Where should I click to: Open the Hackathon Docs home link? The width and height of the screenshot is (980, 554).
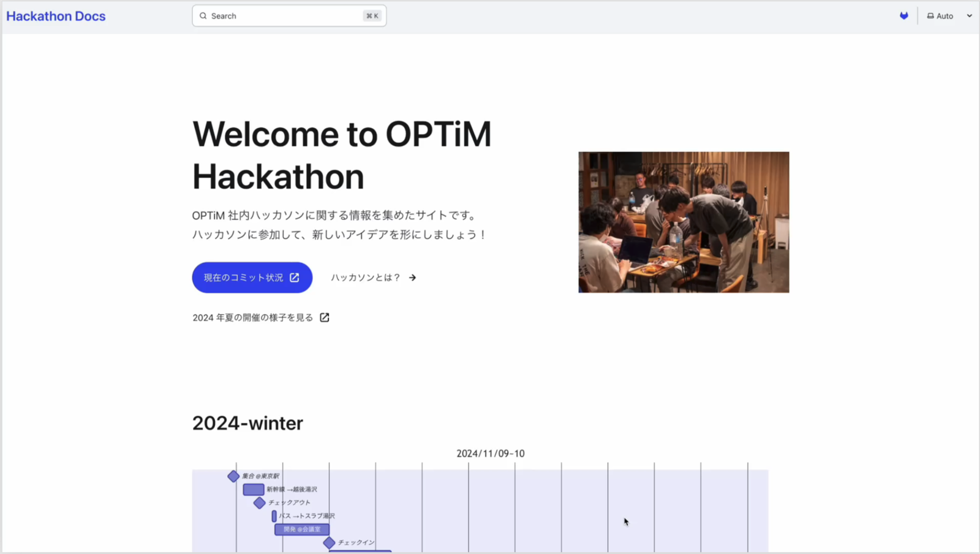coord(56,16)
